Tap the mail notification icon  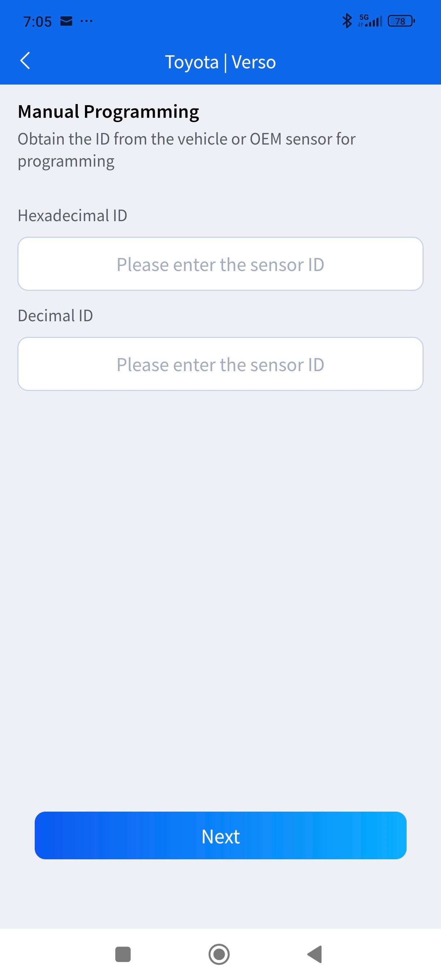(x=66, y=21)
